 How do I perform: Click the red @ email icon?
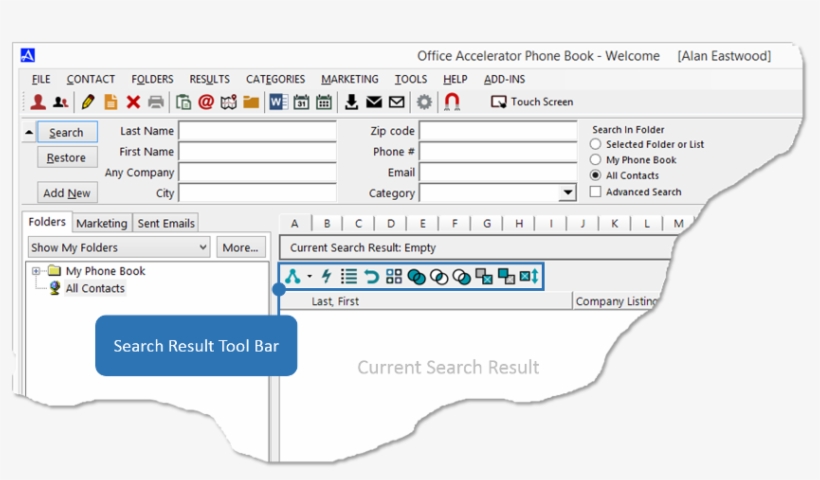click(x=206, y=102)
